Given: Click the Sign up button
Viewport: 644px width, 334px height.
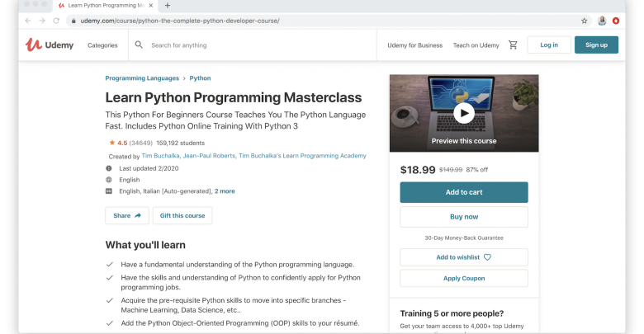Looking at the screenshot, I should (x=596, y=45).
